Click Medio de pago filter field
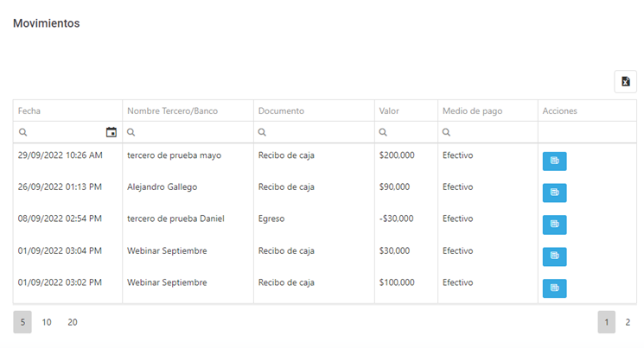This screenshot has width=644, height=348. pos(488,132)
